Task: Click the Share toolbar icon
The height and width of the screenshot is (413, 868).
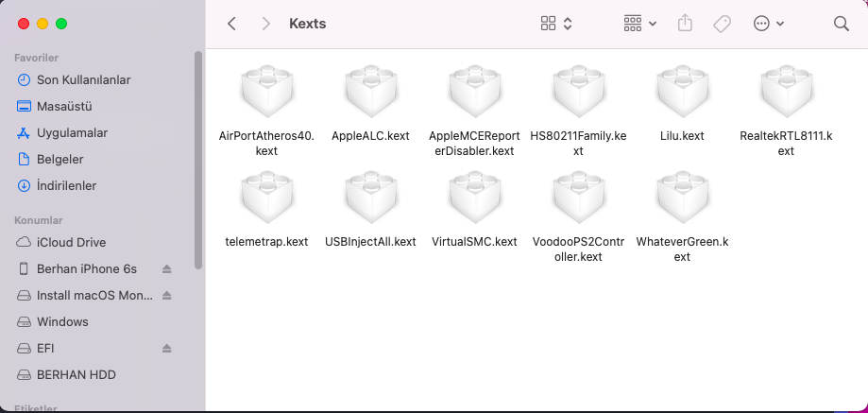Action: pos(685,24)
